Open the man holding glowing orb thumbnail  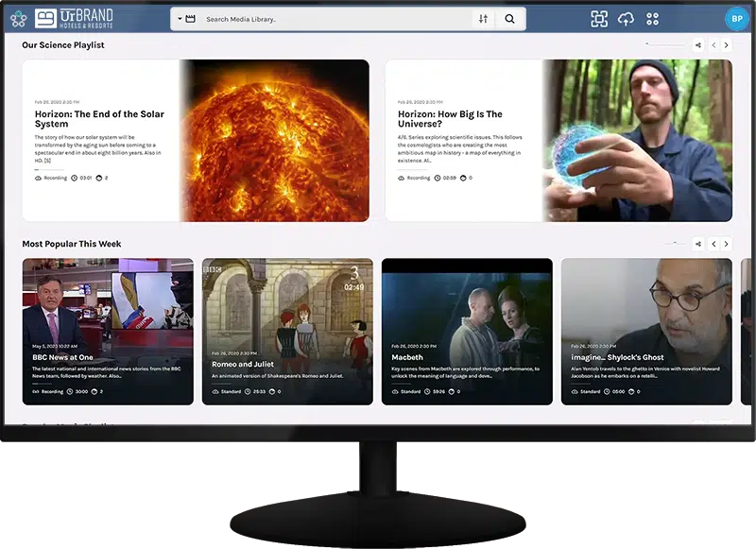coord(637,140)
